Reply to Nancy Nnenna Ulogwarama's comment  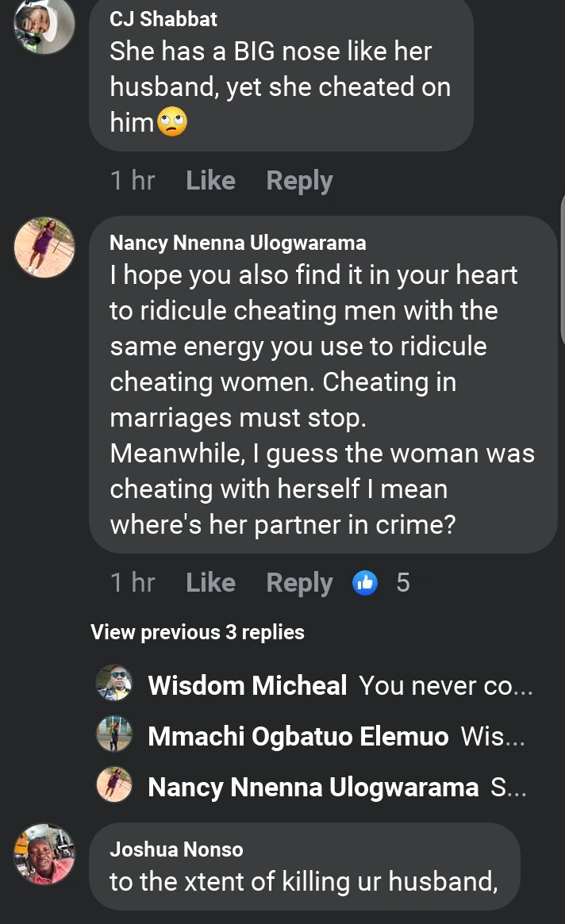(299, 583)
